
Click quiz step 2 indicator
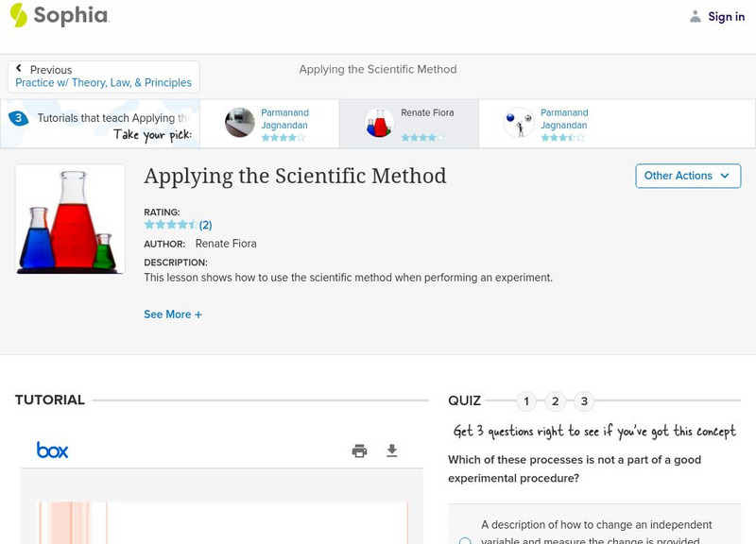coord(556,400)
